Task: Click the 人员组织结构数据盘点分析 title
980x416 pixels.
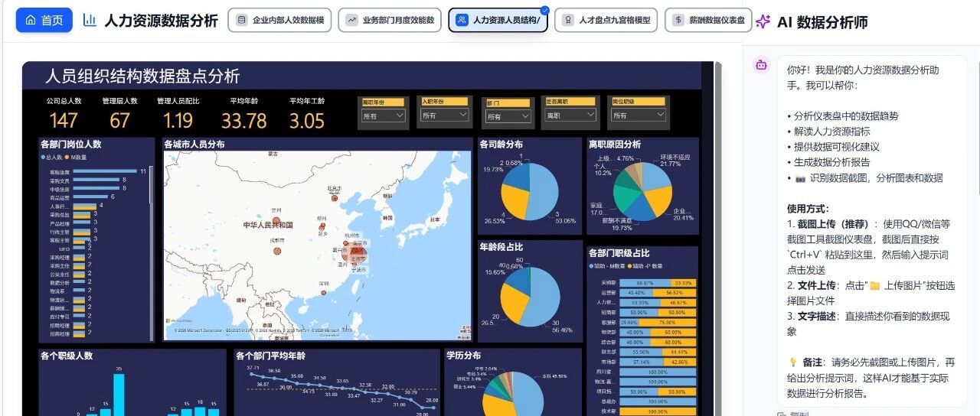Action: 142,76
